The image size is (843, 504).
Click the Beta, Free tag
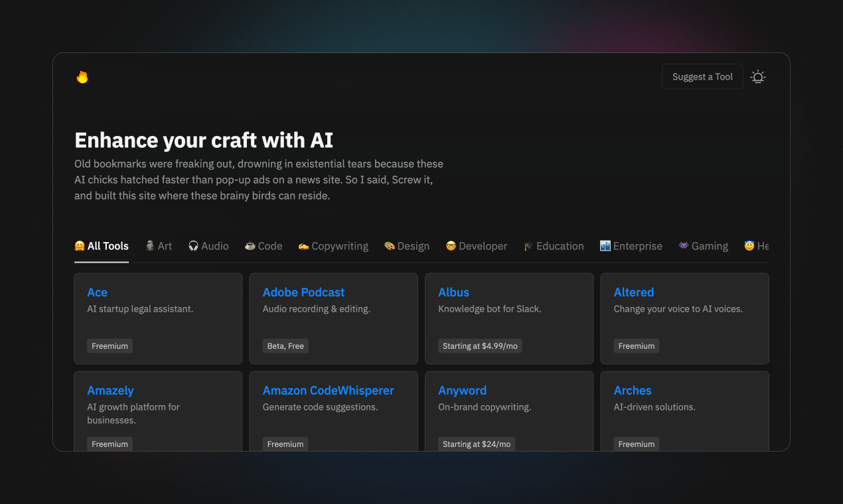coord(285,346)
